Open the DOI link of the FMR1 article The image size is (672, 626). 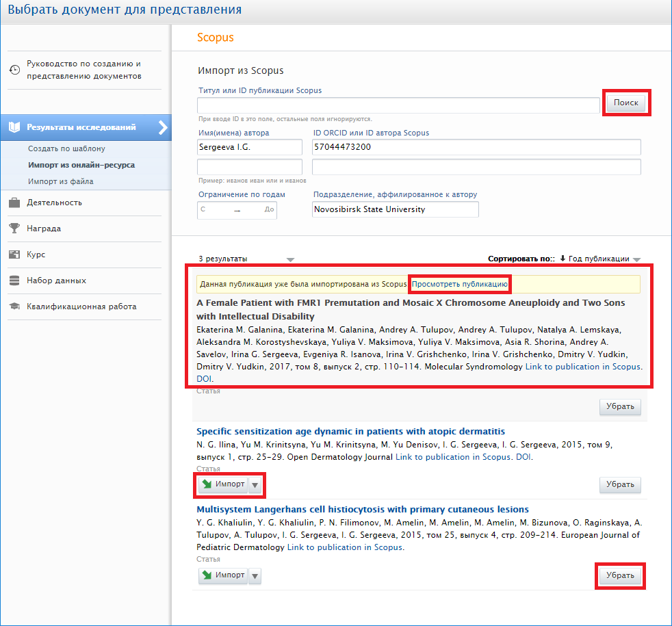click(x=204, y=379)
